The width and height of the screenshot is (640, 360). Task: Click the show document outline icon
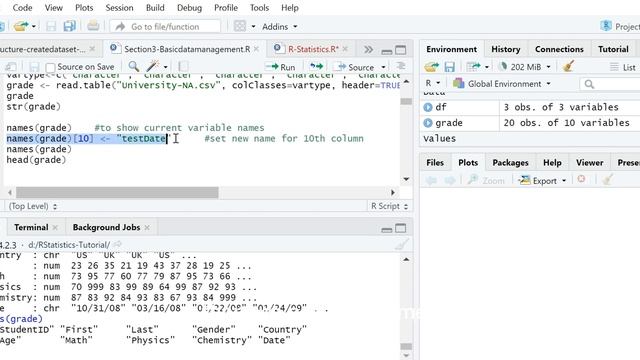pos(401,67)
